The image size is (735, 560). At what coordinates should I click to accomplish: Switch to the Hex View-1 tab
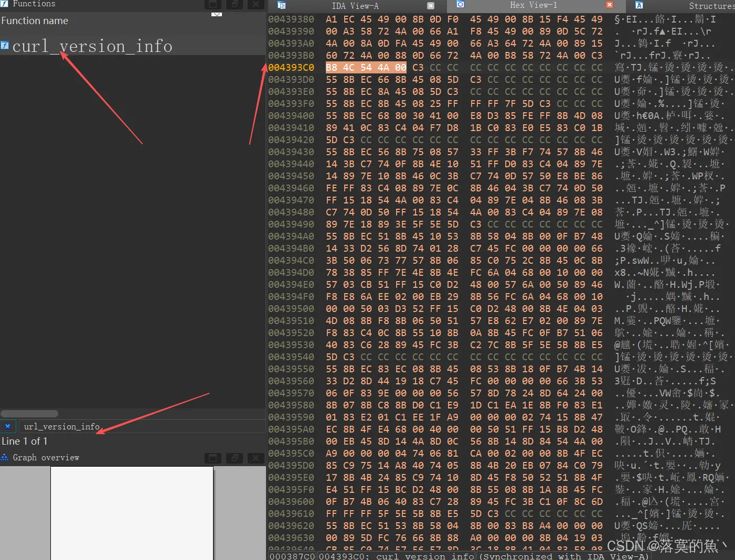(534, 5)
